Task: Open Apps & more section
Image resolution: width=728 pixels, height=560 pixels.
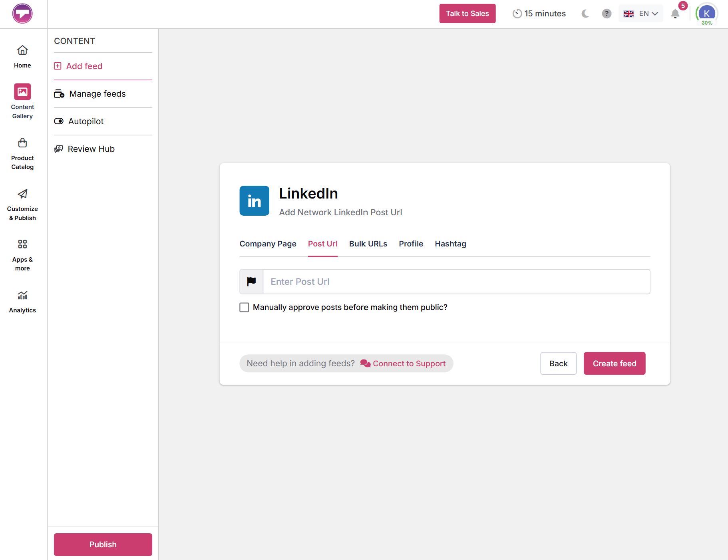Action: tap(22, 256)
